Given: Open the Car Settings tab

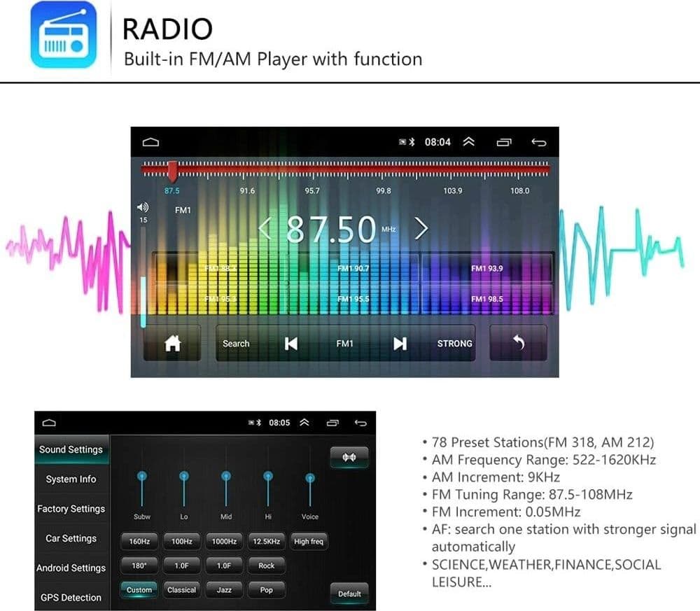Looking at the screenshot, I should pos(71,539).
